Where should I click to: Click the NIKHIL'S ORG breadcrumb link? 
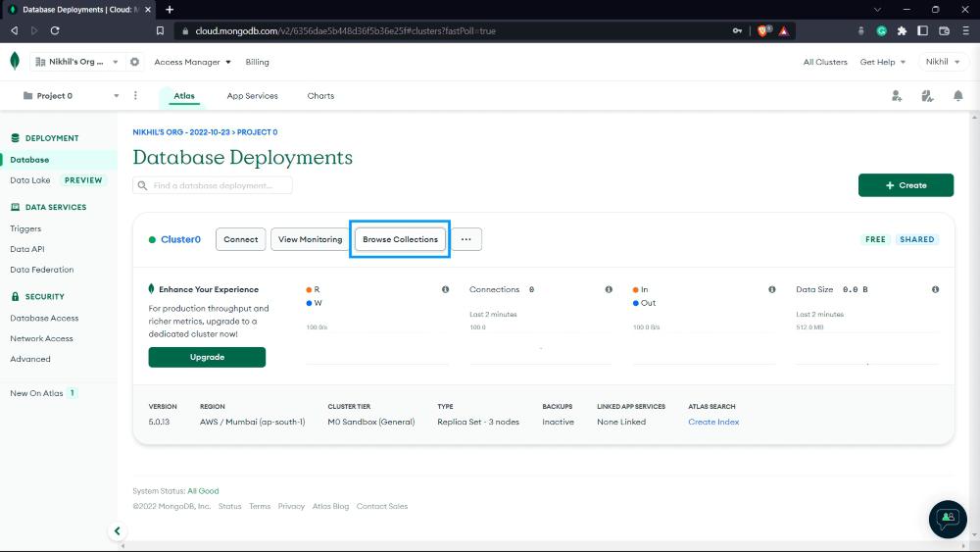pyautogui.click(x=180, y=132)
